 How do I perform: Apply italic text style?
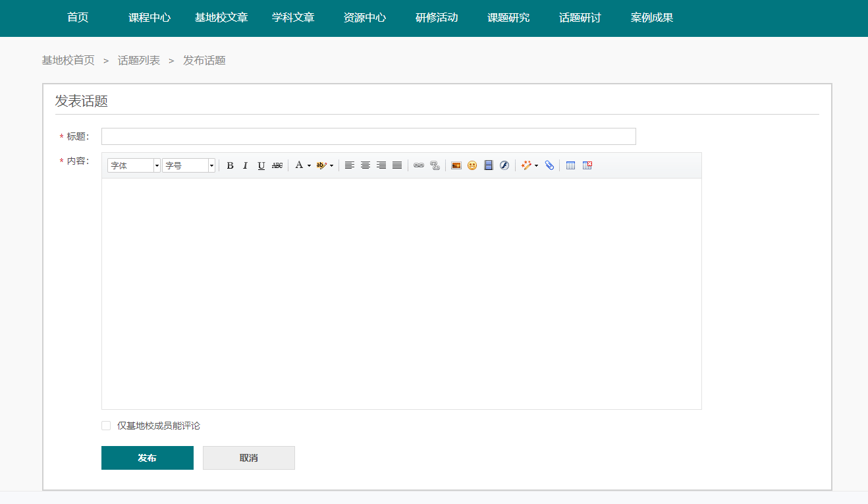coord(246,165)
